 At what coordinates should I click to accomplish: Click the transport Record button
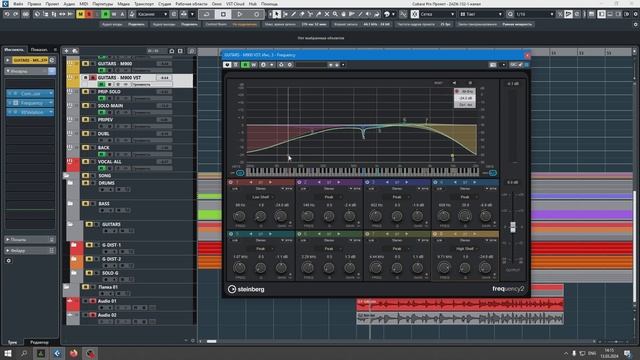(x=256, y=14)
